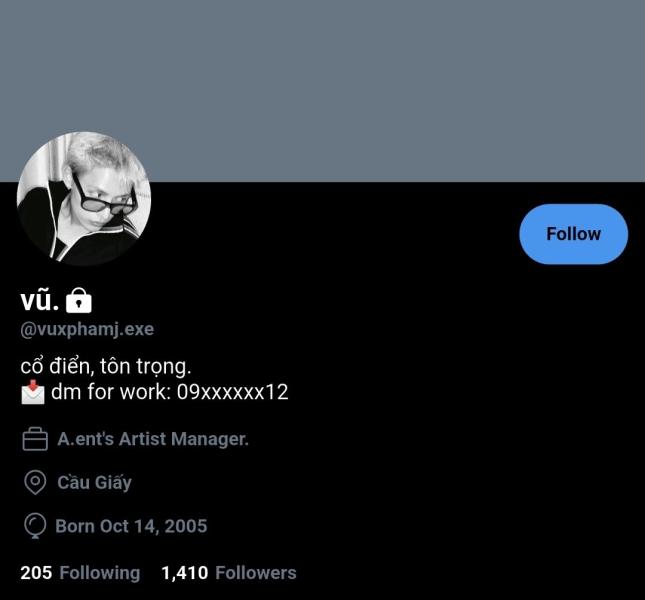
Task: Open the 205 Following list
Action: (80, 573)
